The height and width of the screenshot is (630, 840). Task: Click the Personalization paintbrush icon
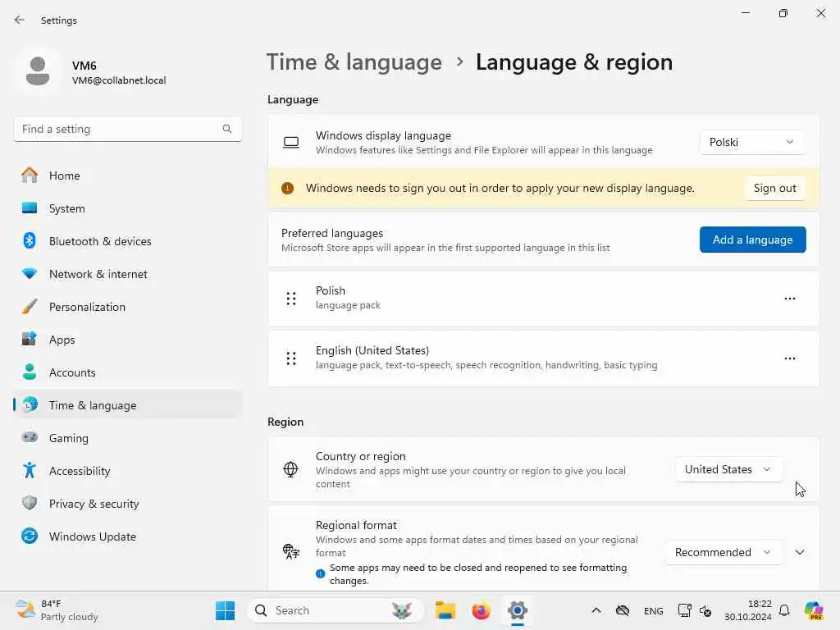coord(30,307)
